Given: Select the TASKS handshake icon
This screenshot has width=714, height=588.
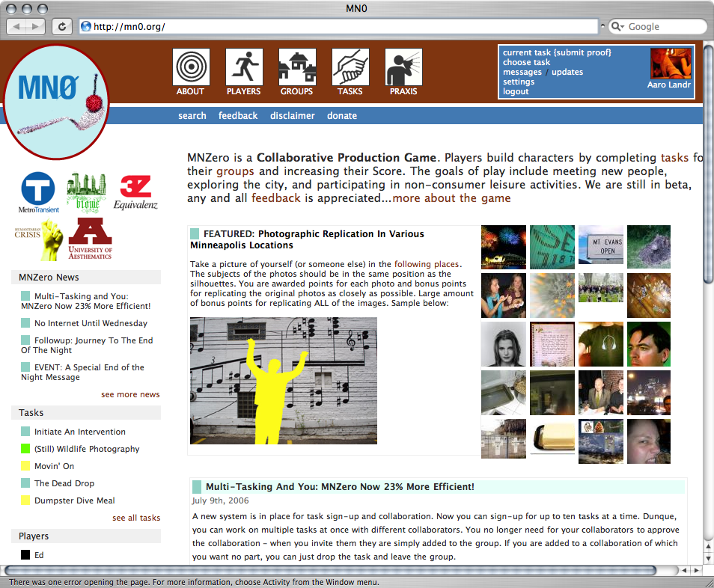Looking at the screenshot, I should 350,67.
